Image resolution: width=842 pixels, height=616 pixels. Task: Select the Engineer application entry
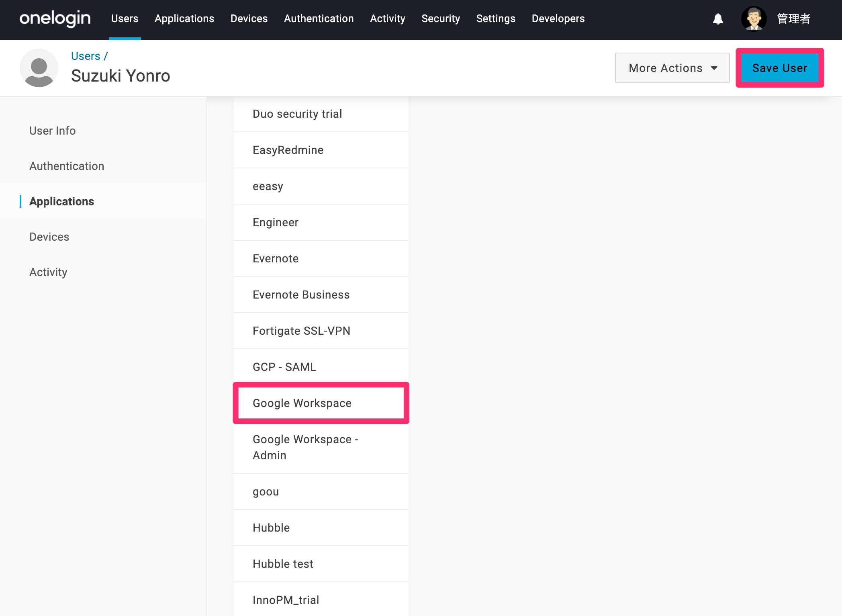tap(321, 222)
